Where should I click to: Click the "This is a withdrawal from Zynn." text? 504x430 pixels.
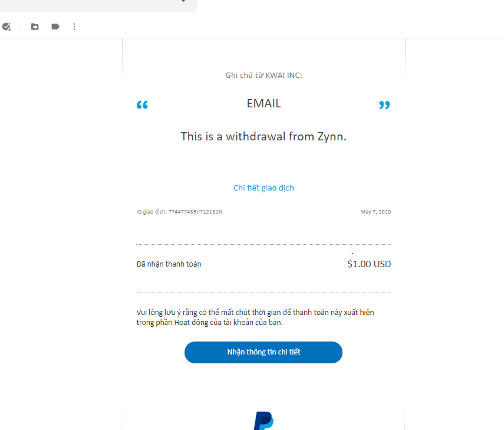coord(263,136)
